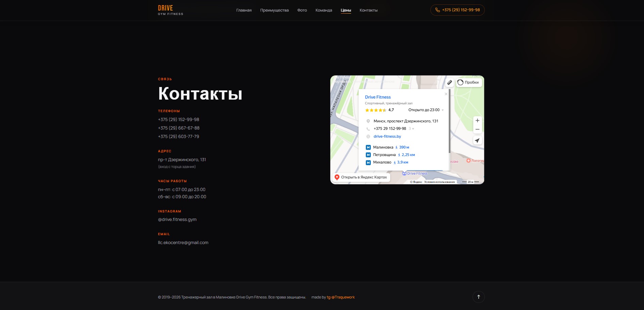
Task: Open drive-fitness.by website link
Action: pos(387,137)
